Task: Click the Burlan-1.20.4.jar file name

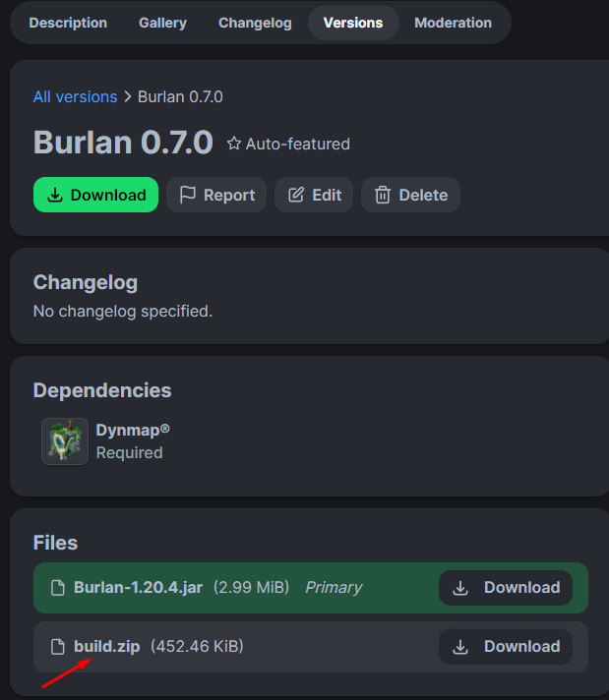Action: [138, 588]
